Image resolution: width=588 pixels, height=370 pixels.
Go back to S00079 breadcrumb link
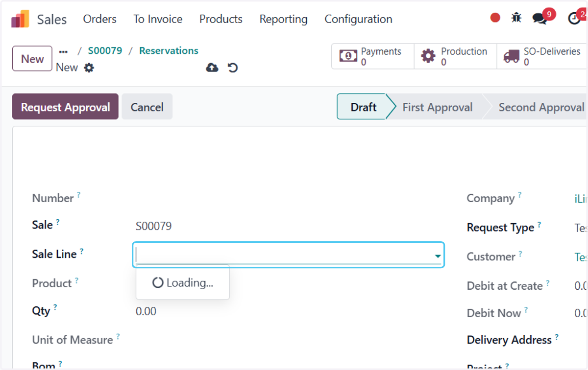[x=105, y=51]
